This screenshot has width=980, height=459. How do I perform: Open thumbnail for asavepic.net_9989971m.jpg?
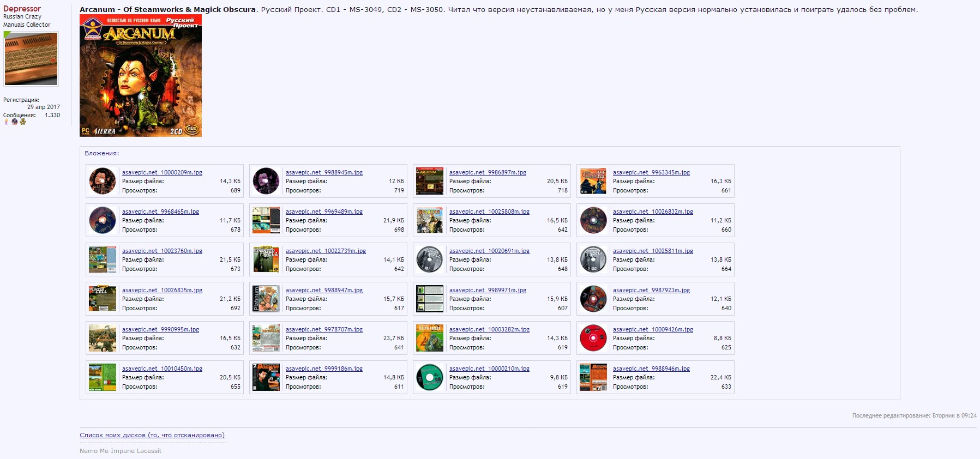coord(430,299)
